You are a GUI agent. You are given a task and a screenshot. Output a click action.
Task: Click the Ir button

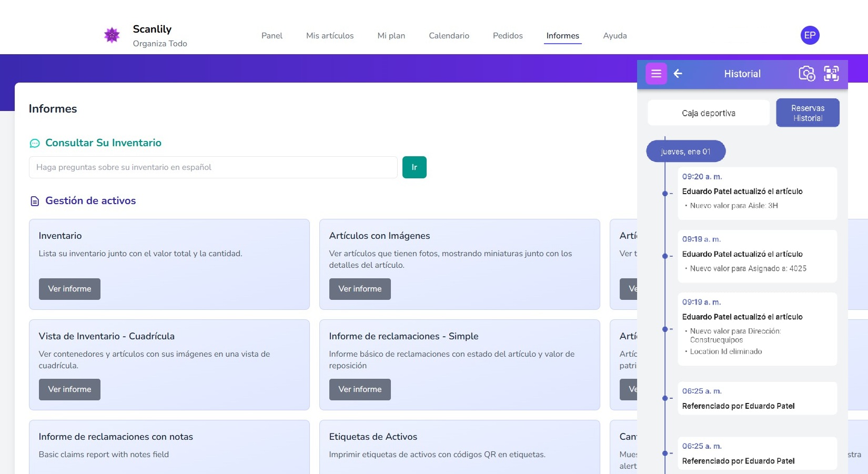click(414, 167)
